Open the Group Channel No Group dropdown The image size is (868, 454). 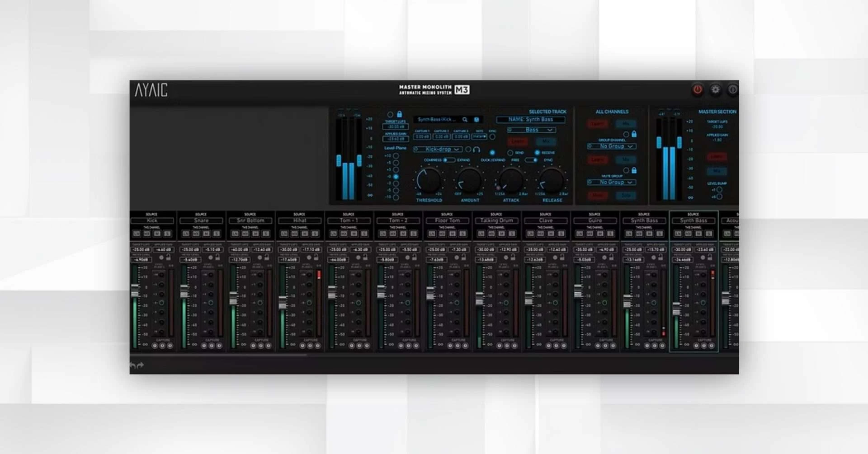point(612,146)
